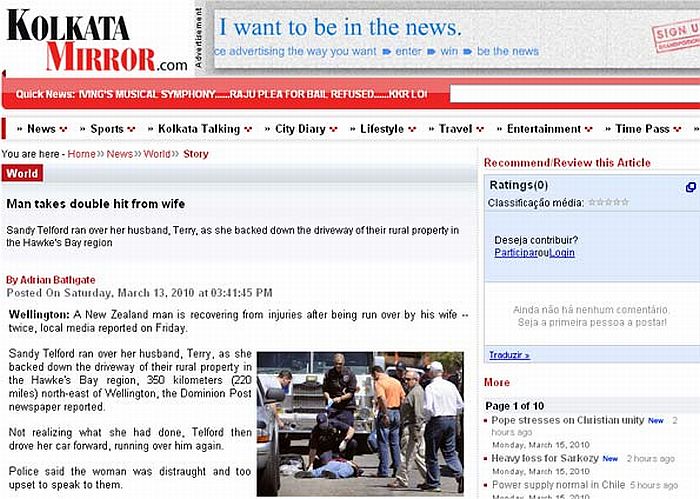Click the Sign Up stamp in the ad

pyautogui.click(x=676, y=35)
